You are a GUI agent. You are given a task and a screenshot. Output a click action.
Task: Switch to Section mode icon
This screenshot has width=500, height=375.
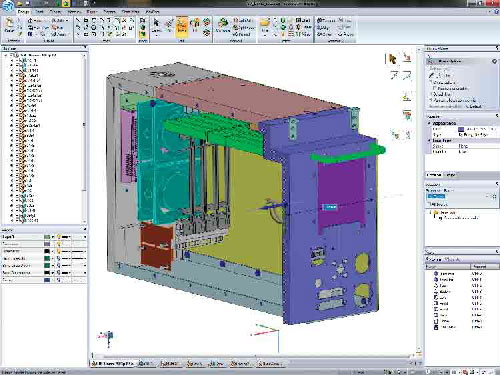(x=143, y=27)
